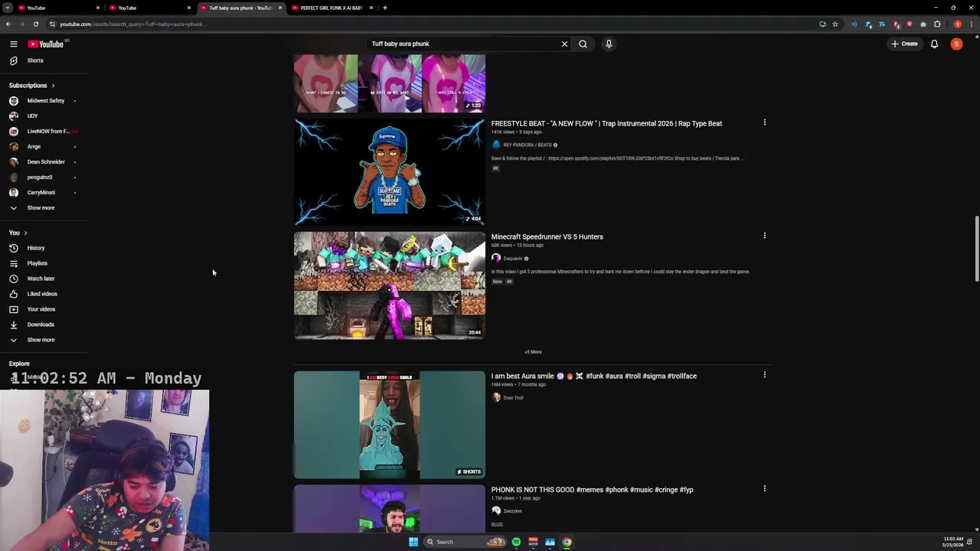
Task: Open Door Troll channel avatar
Action: (x=496, y=398)
